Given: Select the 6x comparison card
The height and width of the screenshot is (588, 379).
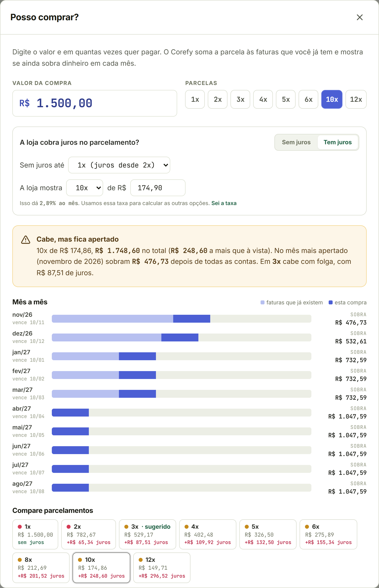Looking at the screenshot, I should (x=328, y=534).
